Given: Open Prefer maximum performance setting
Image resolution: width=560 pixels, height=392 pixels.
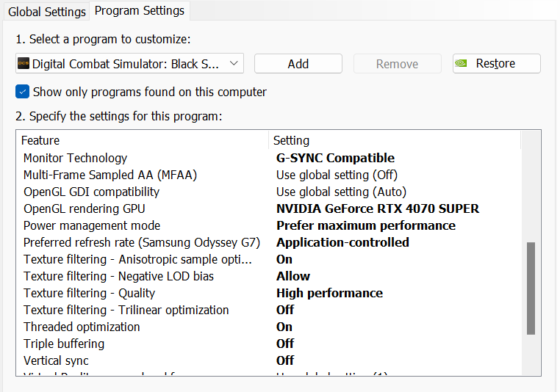Looking at the screenshot, I should click(x=366, y=225).
